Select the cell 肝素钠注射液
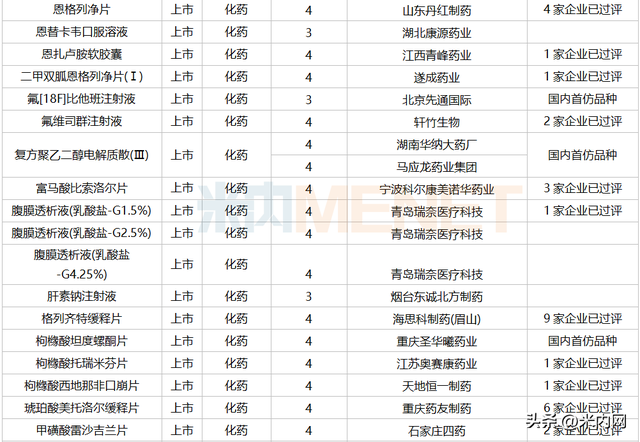Viewport: 640px width, 442px height. tap(82, 296)
